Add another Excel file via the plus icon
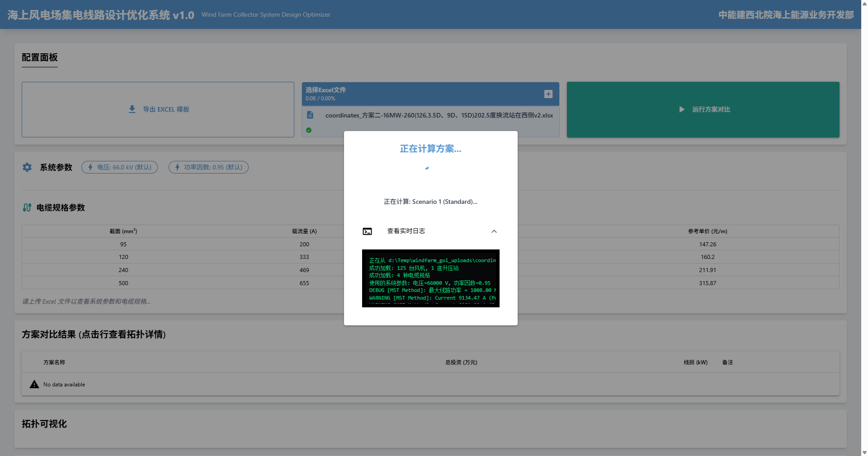This screenshot has height=456, width=868. click(548, 94)
